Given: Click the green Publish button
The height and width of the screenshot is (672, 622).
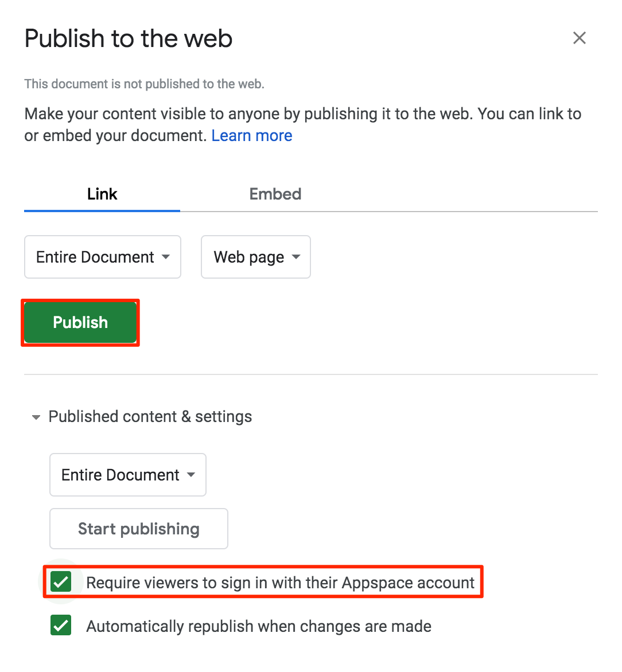Looking at the screenshot, I should [80, 322].
